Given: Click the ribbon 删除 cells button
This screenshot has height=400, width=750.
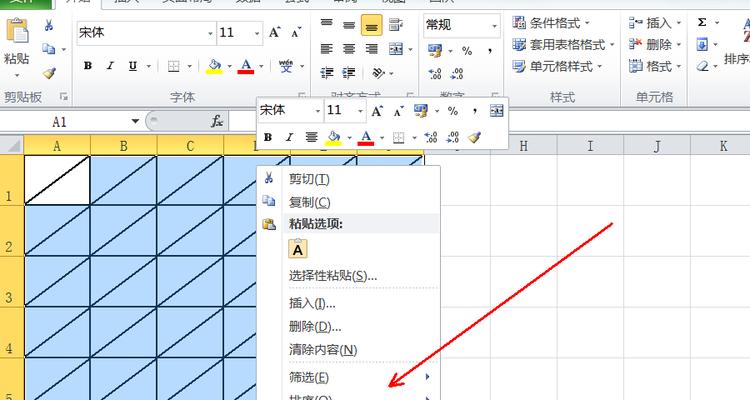Looking at the screenshot, I should (x=654, y=44).
